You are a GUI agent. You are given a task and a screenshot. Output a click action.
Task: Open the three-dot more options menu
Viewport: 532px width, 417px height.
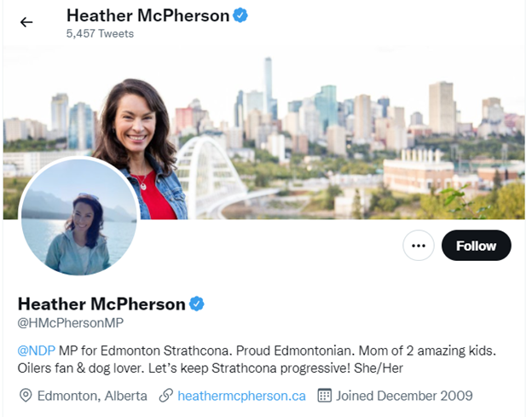(x=419, y=246)
